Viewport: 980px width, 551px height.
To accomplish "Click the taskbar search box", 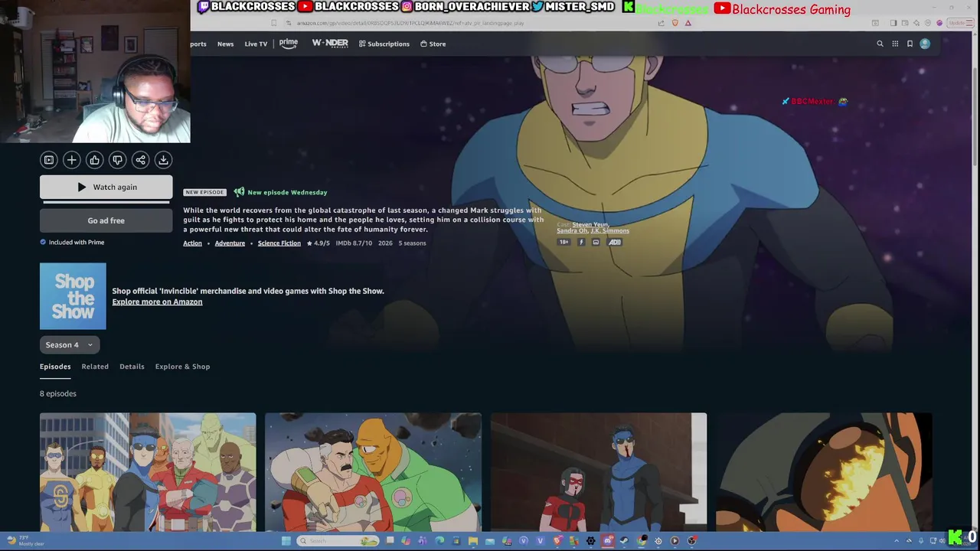I will tap(338, 541).
